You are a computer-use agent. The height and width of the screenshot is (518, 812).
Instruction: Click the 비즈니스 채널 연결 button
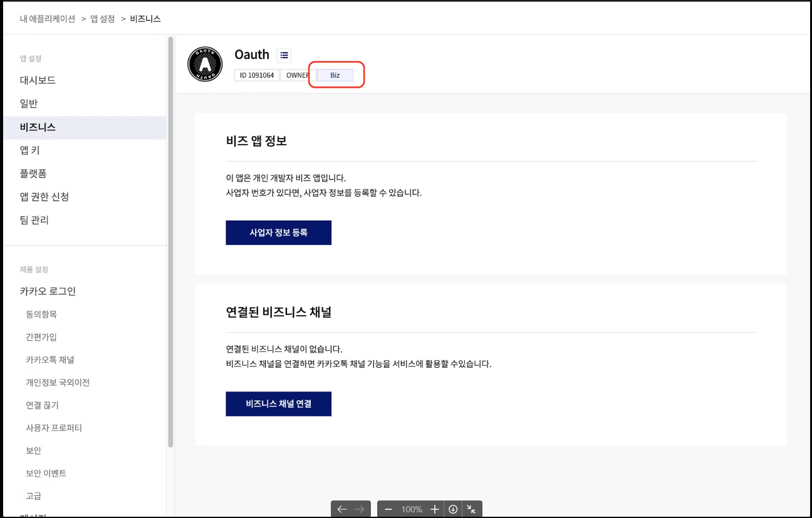click(278, 404)
